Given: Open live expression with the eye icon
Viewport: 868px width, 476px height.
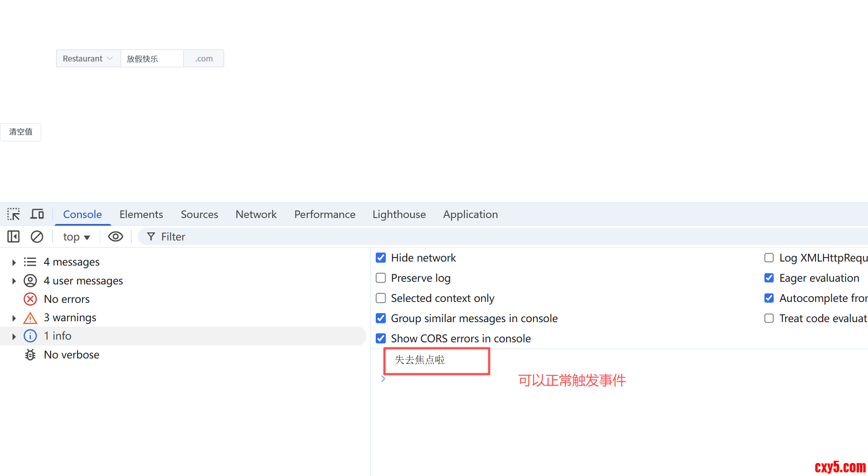Looking at the screenshot, I should coord(115,236).
